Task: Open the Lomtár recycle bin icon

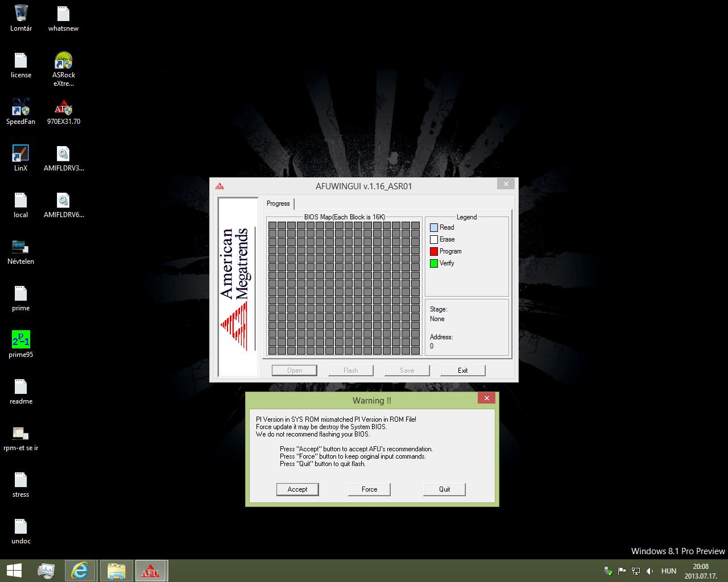Action: click(x=21, y=18)
